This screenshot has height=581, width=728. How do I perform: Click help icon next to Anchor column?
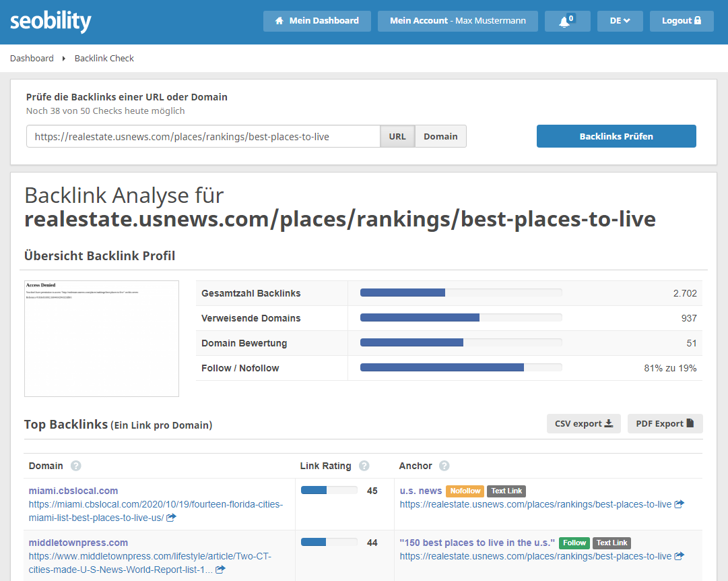[444, 466]
